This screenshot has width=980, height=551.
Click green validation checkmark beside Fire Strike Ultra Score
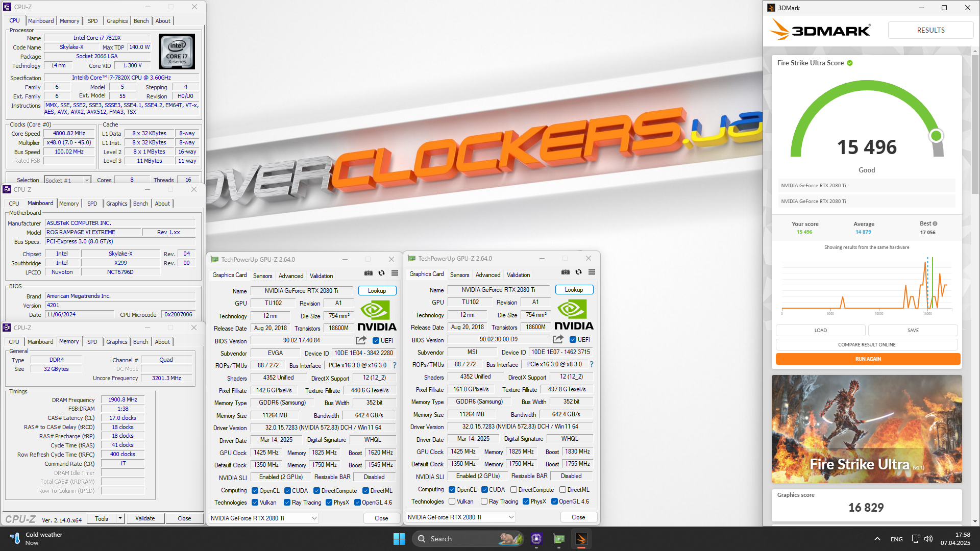click(x=850, y=63)
